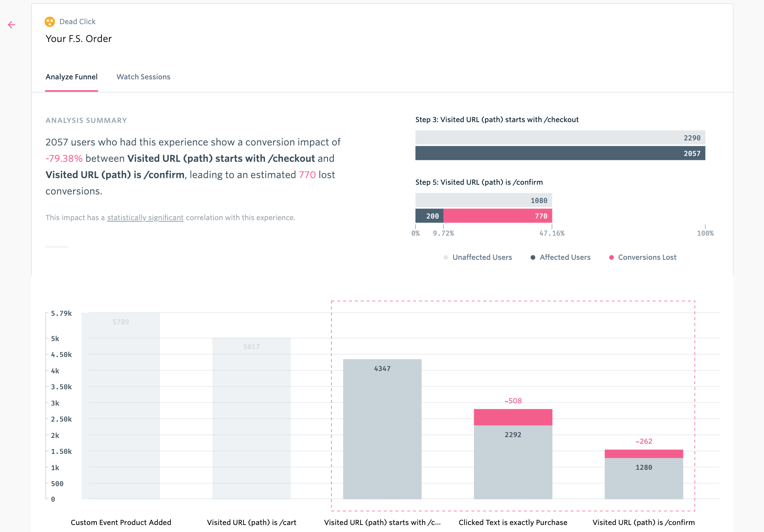Click the 2057 affected users bar
Viewport: 764px width, 532px height.
click(560, 153)
